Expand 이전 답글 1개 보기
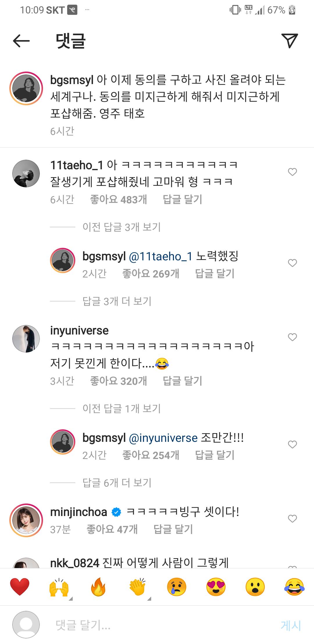The height and width of the screenshot is (644, 314). pos(122,408)
